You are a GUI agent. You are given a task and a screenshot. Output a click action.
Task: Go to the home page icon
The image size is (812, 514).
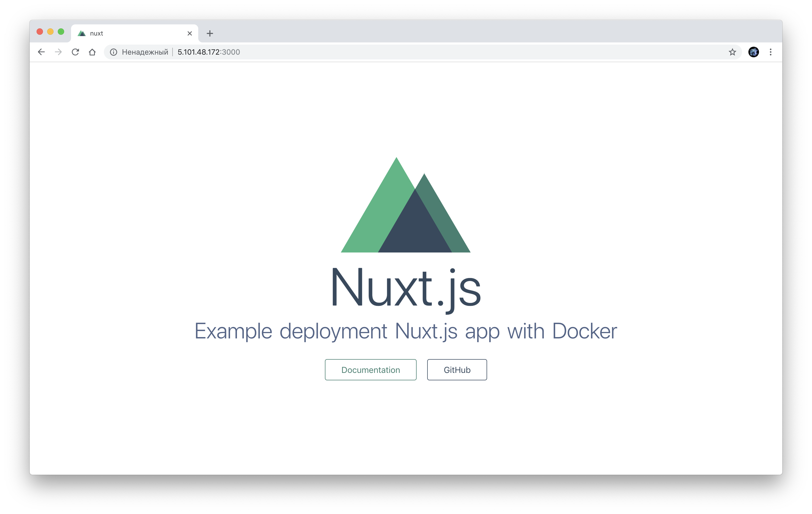[92, 52]
